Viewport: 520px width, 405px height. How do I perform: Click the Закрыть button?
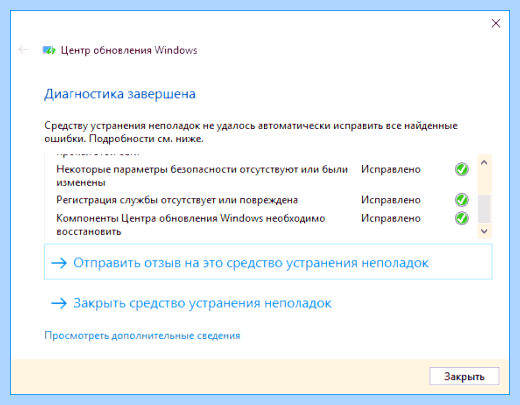tap(464, 376)
